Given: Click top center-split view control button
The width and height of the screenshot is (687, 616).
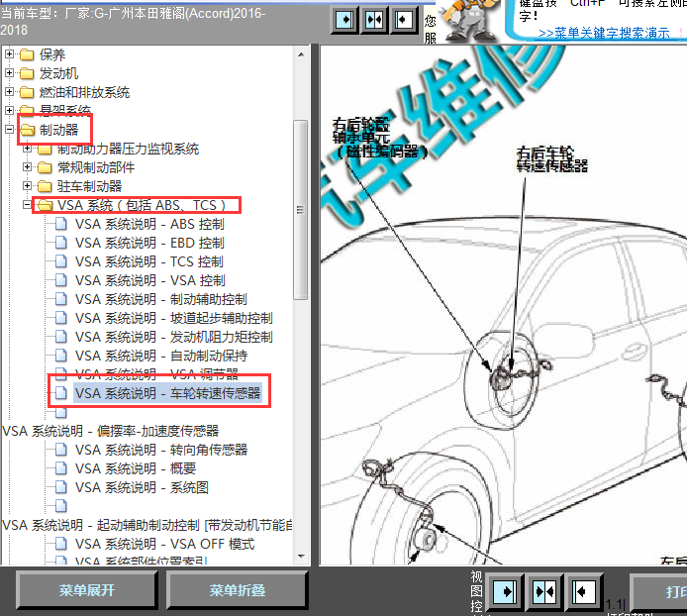Looking at the screenshot, I should 374,20.
